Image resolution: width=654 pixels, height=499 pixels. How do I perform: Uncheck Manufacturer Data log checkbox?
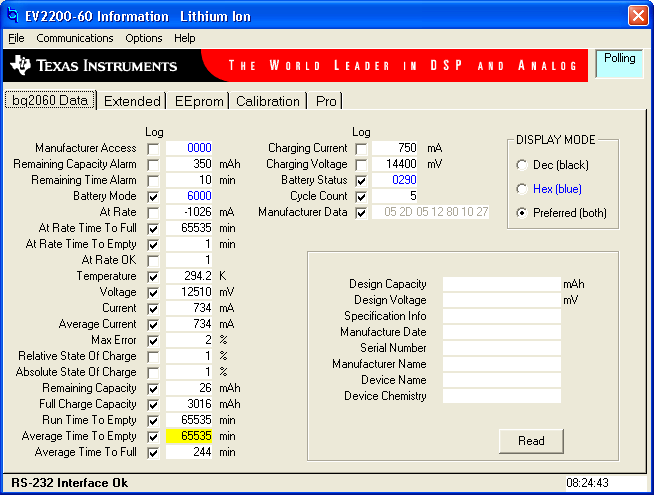pyautogui.click(x=361, y=213)
